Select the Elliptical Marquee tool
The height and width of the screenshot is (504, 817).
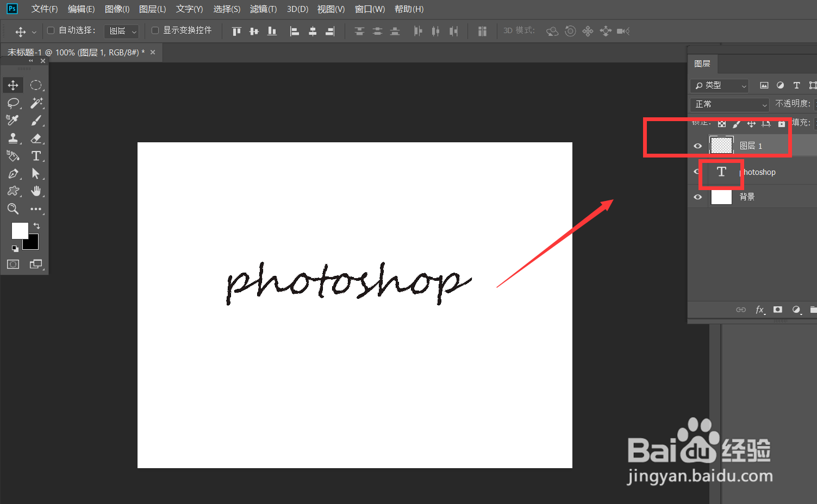tap(36, 85)
